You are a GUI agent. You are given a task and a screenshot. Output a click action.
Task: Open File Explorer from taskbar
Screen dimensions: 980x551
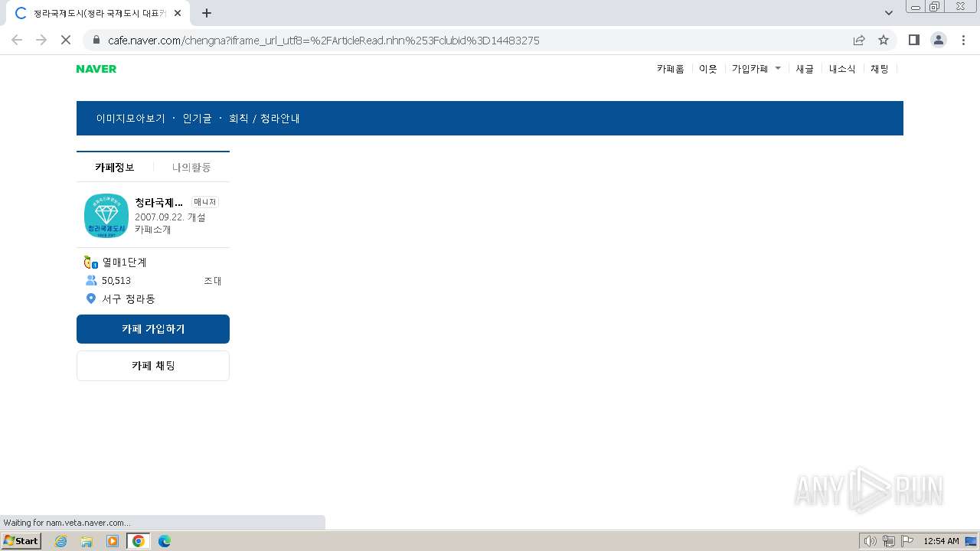(x=87, y=541)
